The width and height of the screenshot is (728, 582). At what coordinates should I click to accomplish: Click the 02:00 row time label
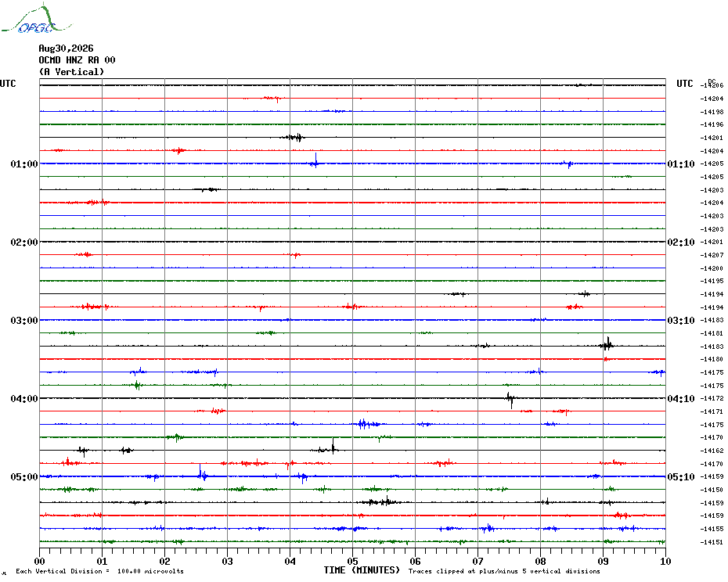coord(24,242)
